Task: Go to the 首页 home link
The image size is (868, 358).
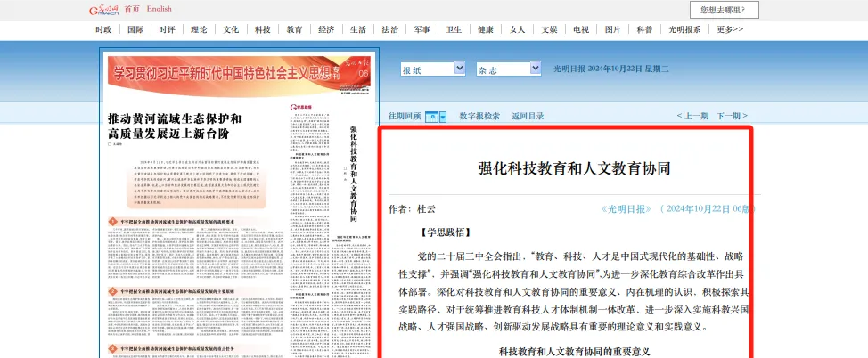Action: pyautogui.click(x=131, y=9)
